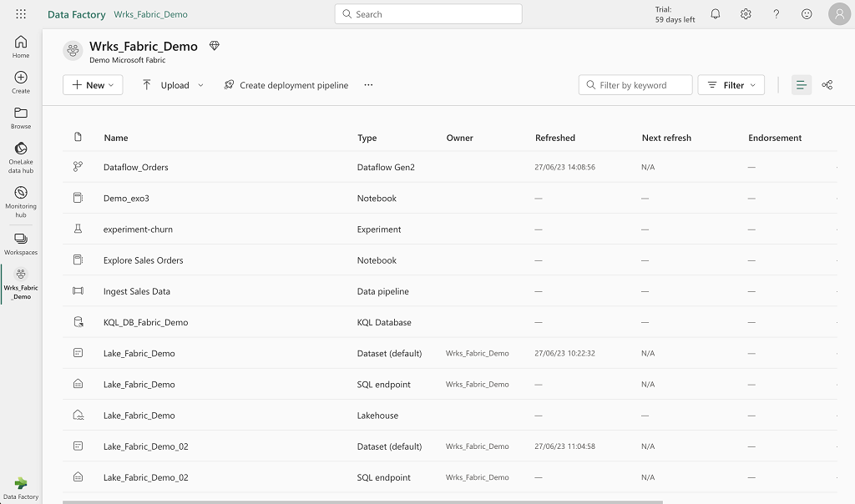Click the Lake_Fabric_Demo_02 Dataset row icon
855x504 pixels.
click(x=78, y=446)
